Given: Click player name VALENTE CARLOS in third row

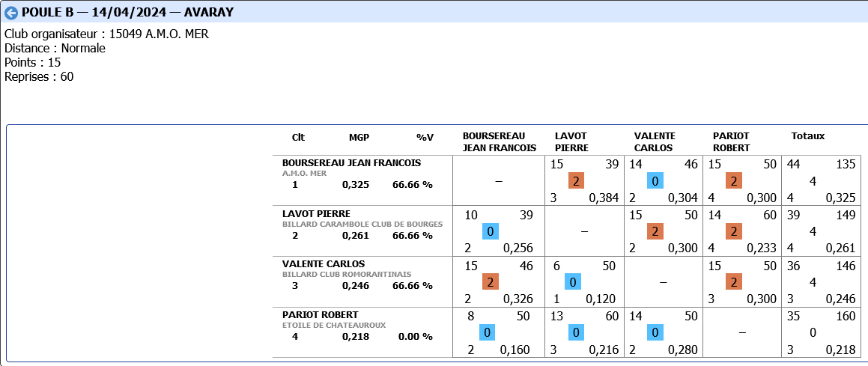Looking at the screenshot, I should [x=324, y=263].
